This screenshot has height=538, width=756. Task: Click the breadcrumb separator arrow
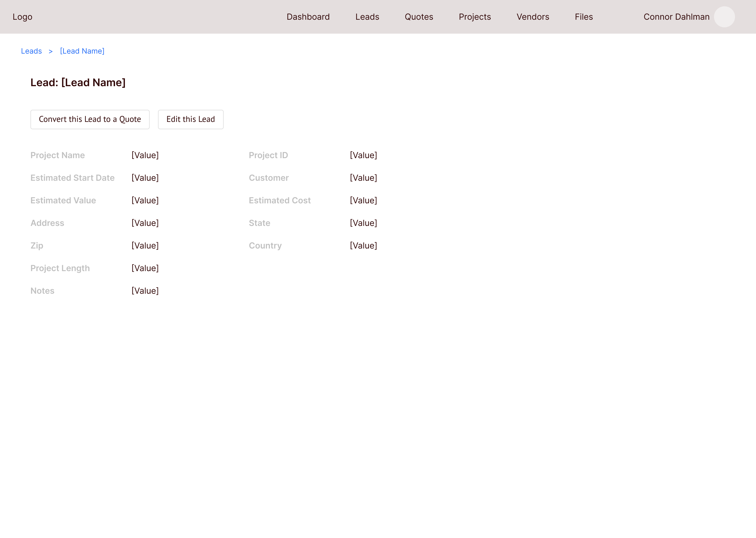tap(51, 51)
